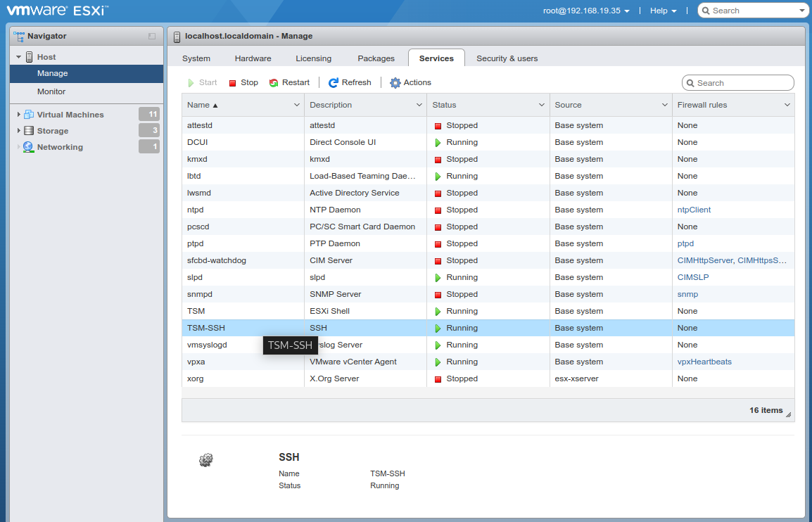This screenshot has width=812, height=522.
Task: Expand the Virtual Machines tree node
Action: pos(19,115)
